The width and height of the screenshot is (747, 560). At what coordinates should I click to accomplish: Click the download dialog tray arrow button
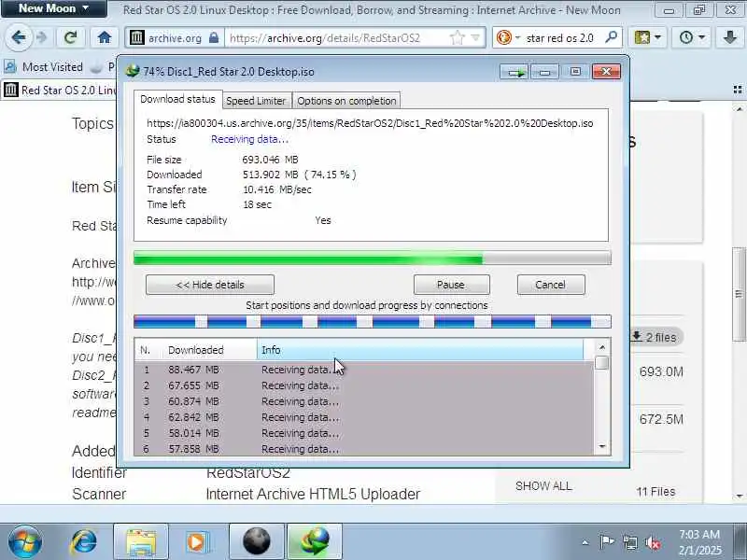pos(515,72)
